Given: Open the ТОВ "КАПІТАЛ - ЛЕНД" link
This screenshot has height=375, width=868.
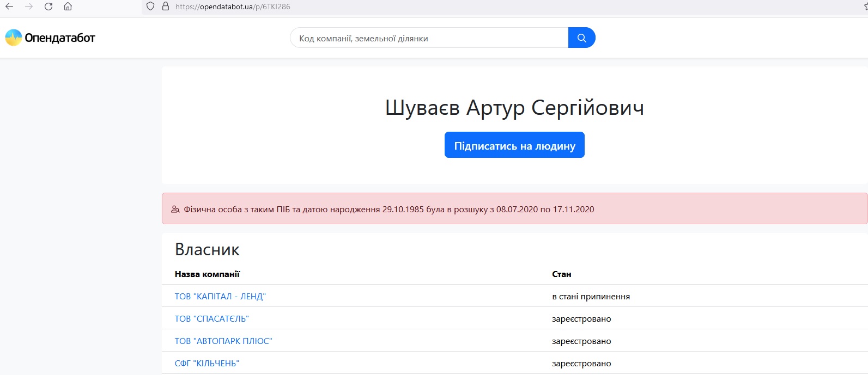Looking at the screenshot, I should (220, 297).
